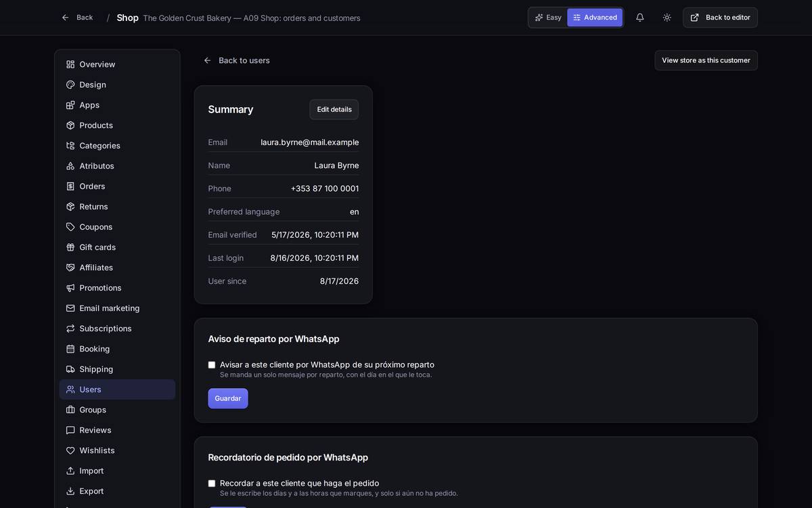Click the Reviews speech bubble icon
Viewport: 812px width, 508px height.
tap(70, 430)
